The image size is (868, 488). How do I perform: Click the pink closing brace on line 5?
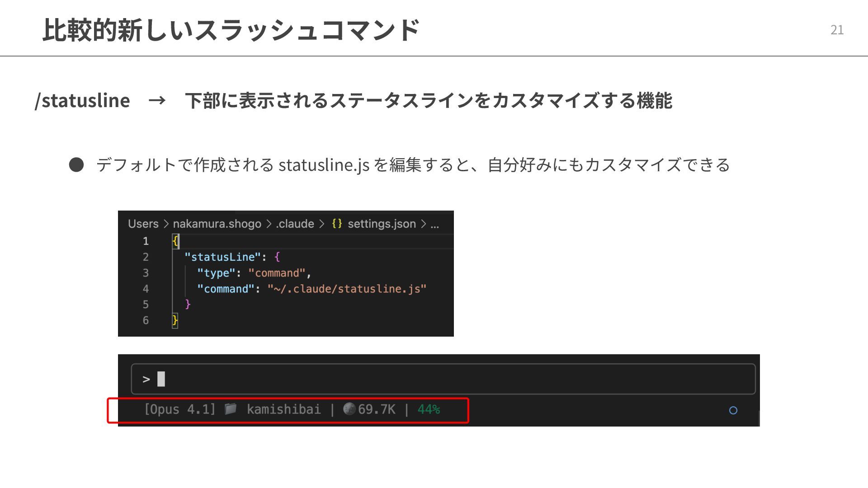[x=188, y=304]
